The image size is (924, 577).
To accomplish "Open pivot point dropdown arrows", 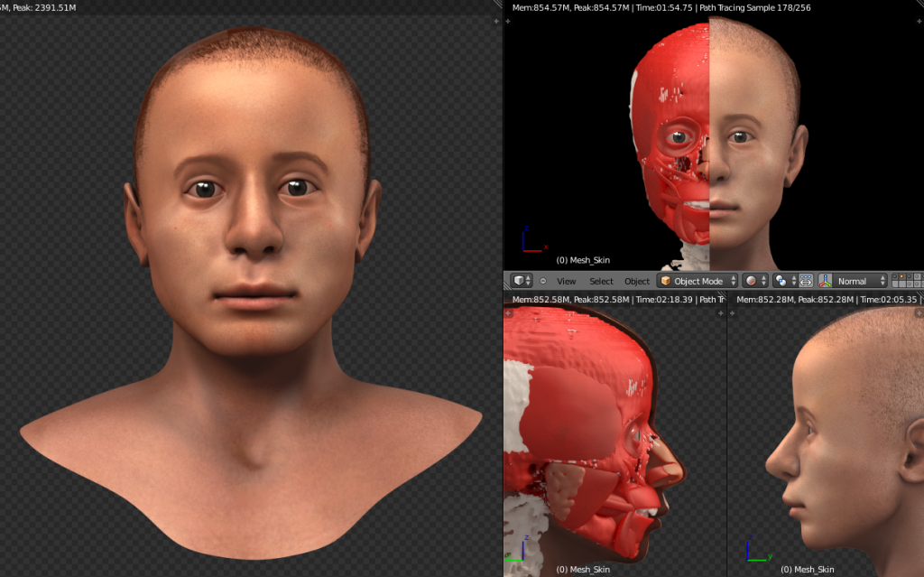I will [792, 281].
